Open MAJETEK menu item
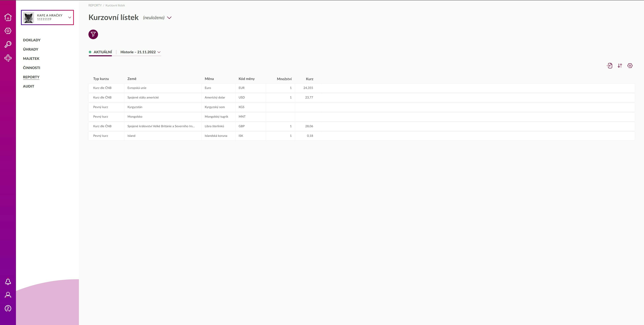 [31, 59]
